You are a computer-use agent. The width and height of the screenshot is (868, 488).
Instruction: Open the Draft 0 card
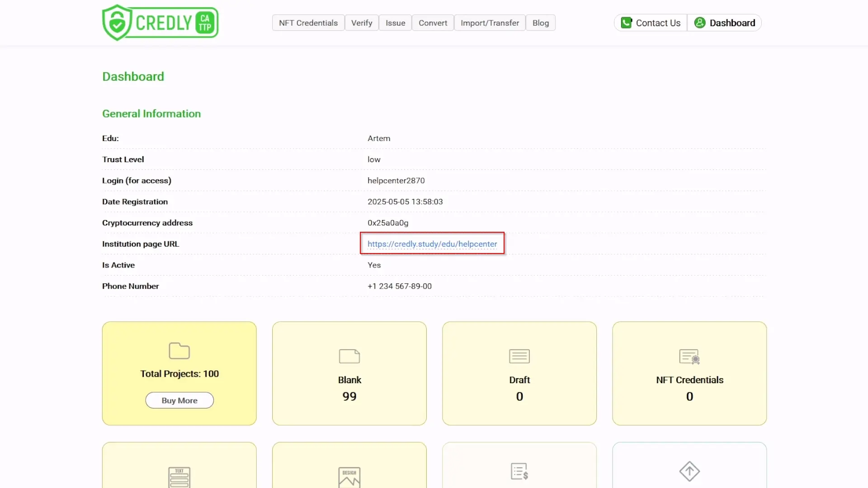coord(519,373)
